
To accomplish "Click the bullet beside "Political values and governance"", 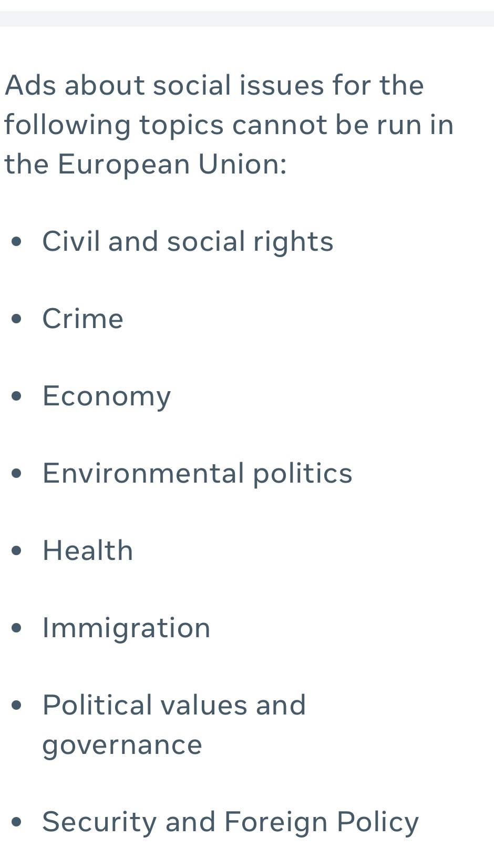I will point(17,705).
